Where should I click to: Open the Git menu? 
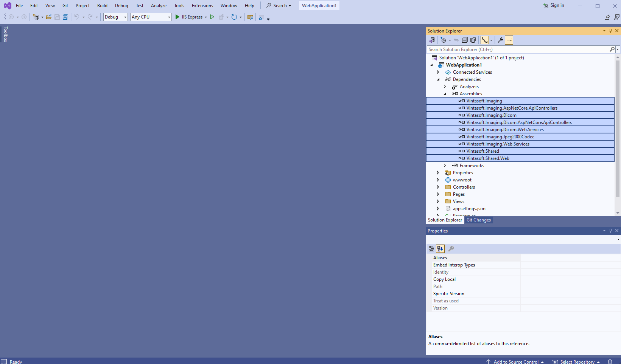click(65, 6)
